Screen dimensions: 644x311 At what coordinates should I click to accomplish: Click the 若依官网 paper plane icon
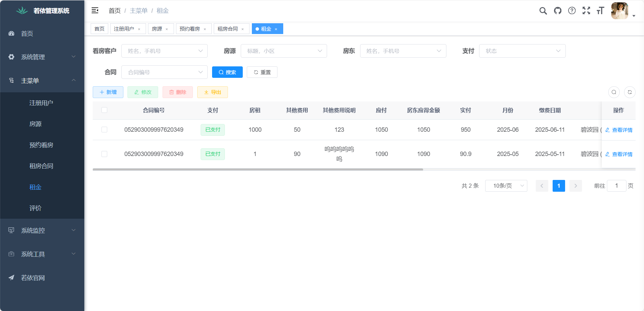[11, 277]
